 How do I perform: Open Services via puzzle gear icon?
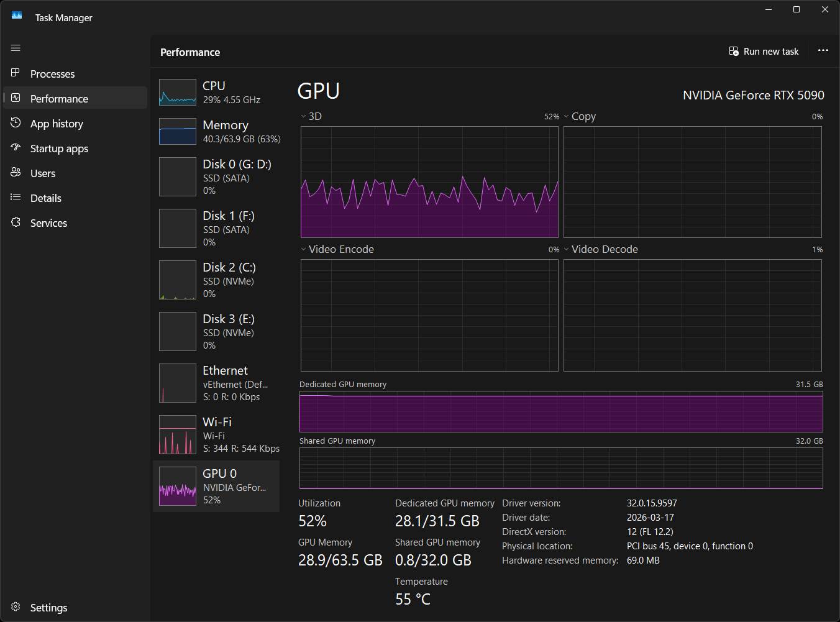click(16, 222)
